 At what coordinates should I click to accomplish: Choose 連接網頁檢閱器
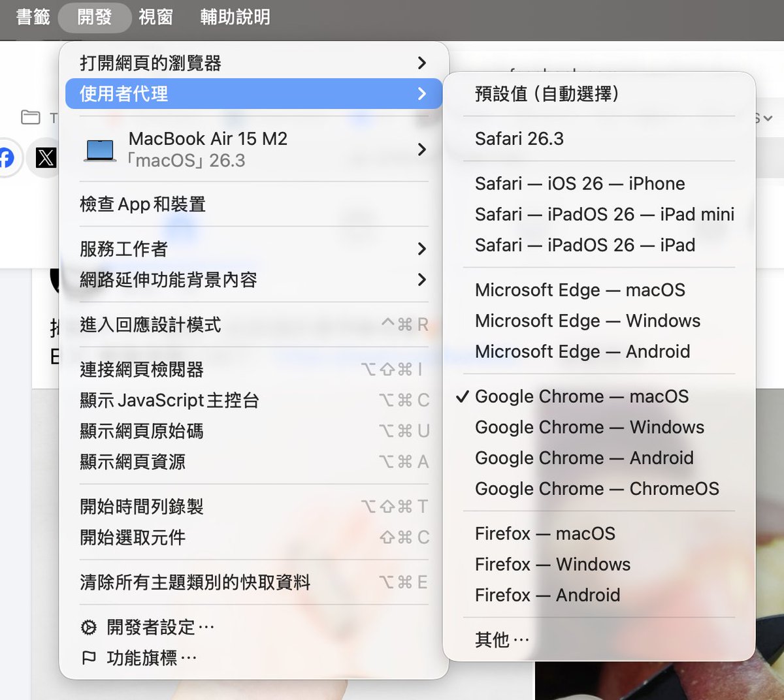[x=254, y=370]
